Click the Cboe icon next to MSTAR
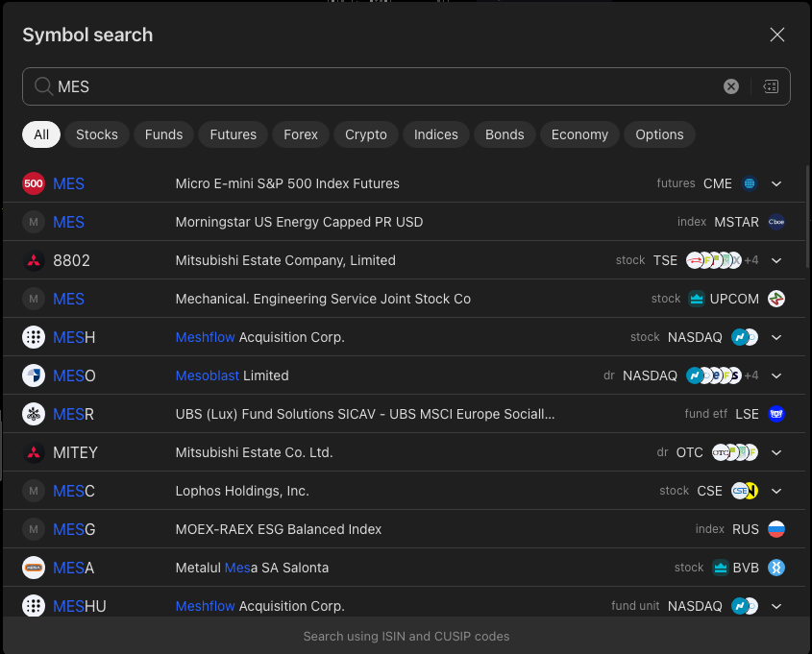Image resolution: width=812 pixels, height=654 pixels. [775, 222]
